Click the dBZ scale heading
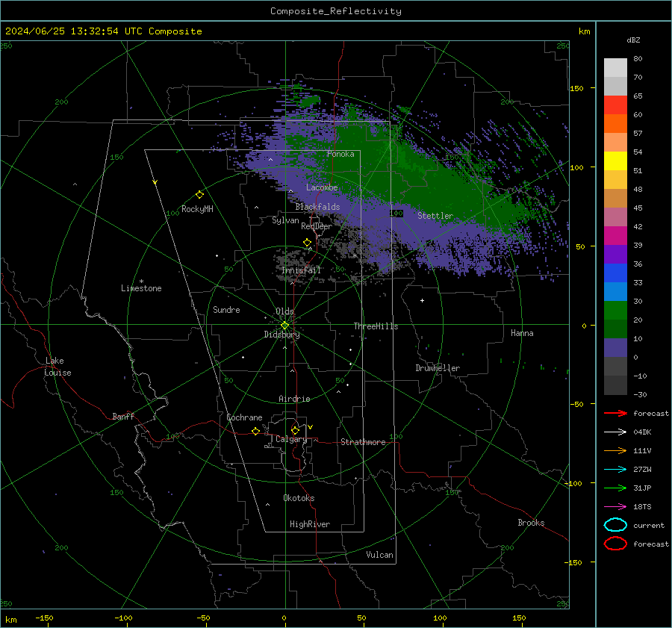This screenshot has height=628, width=672. [x=633, y=40]
